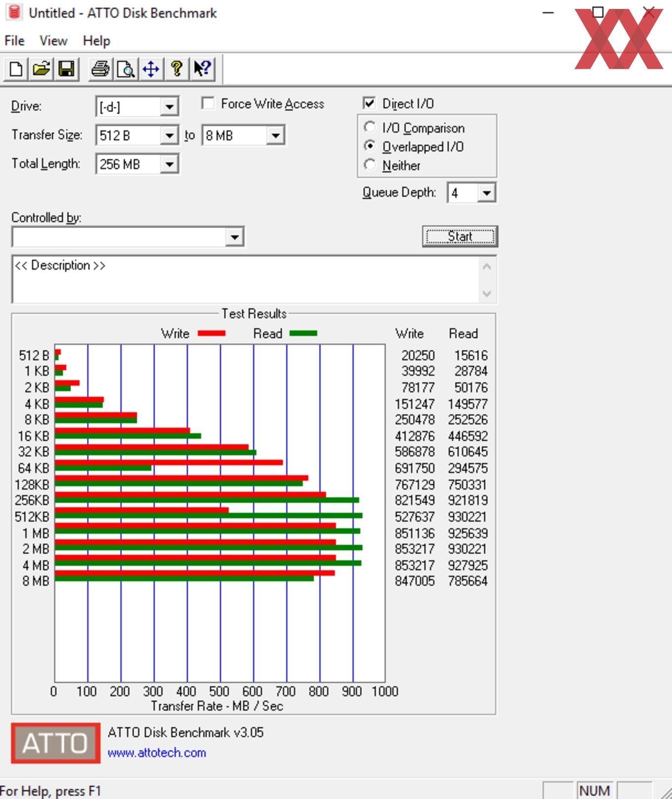672x799 pixels.
Task: Save benchmark results with floppy icon
Action: [x=66, y=69]
